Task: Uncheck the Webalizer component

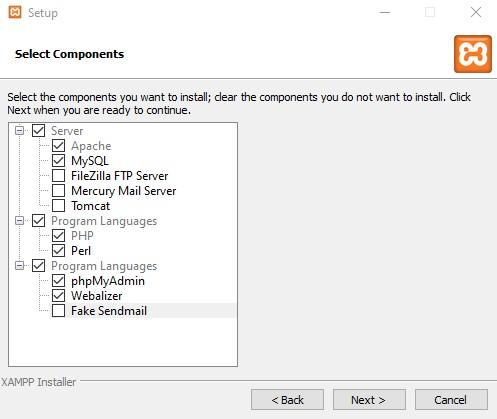Action: pyautogui.click(x=58, y=296)
